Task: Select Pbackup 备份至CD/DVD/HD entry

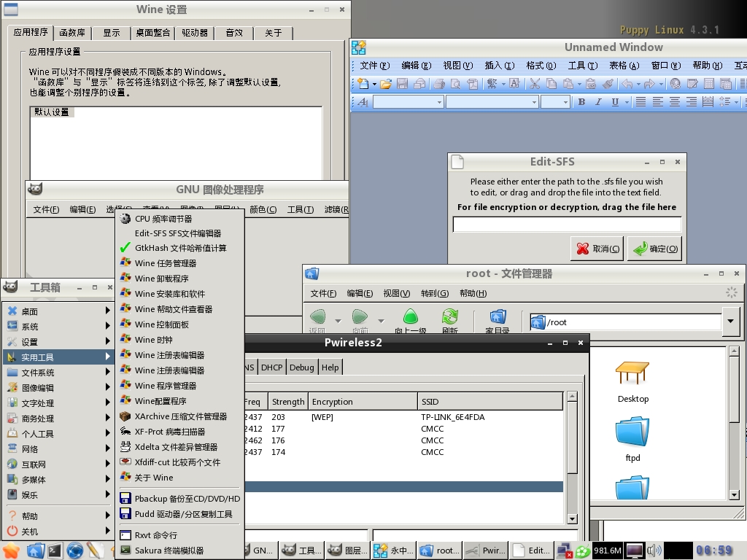Action: (180, 498)
